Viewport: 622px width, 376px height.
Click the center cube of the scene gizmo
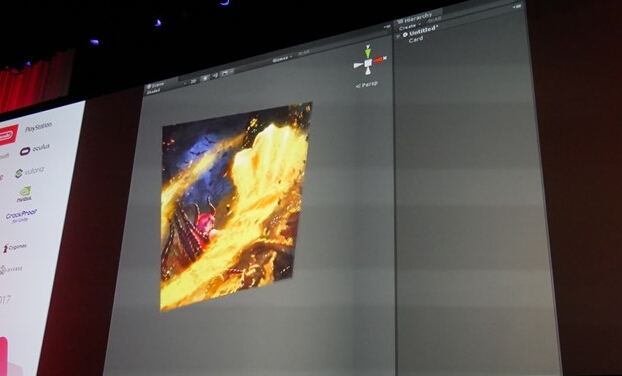(x=368, y=63)
